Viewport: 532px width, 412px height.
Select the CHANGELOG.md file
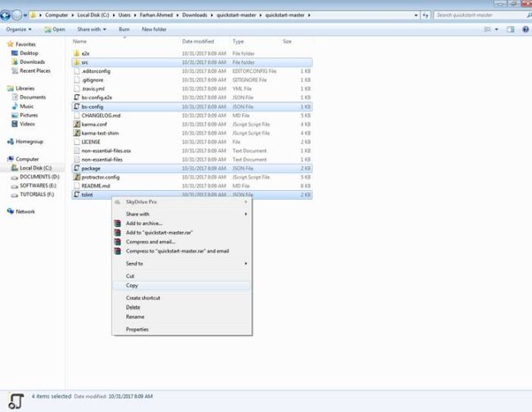(192, 115)
